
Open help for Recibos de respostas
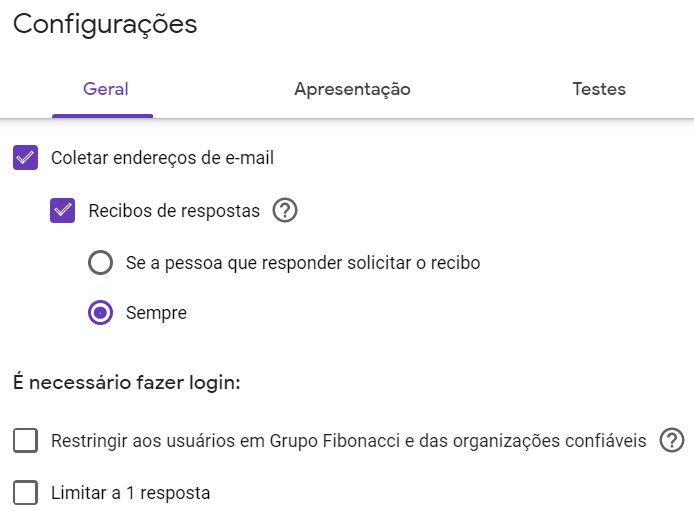[x=285, y=211]
